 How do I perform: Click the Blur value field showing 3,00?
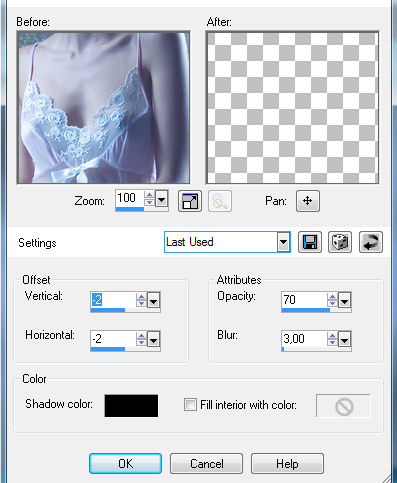pyautogui.click(x=304, y=339)
